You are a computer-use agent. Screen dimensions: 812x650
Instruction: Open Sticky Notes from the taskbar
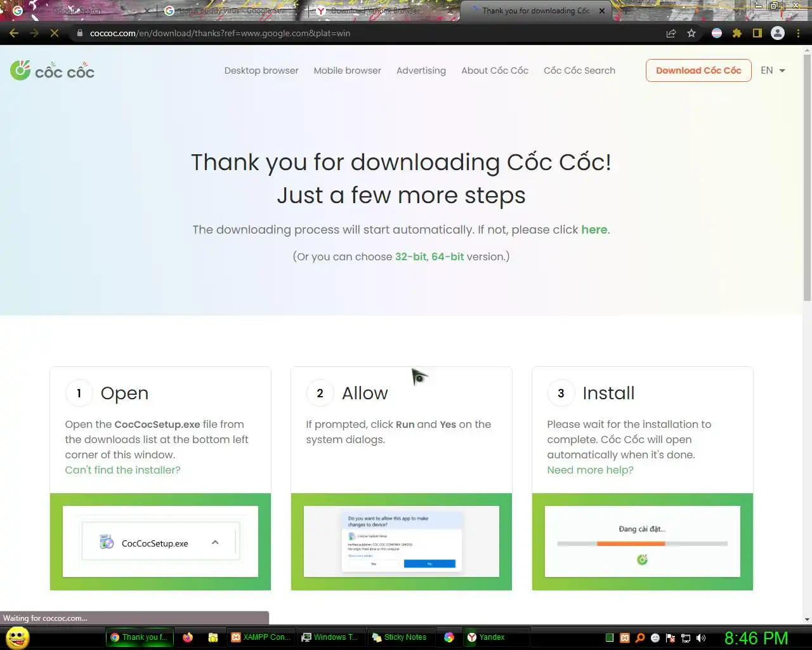tap(400, 637)
